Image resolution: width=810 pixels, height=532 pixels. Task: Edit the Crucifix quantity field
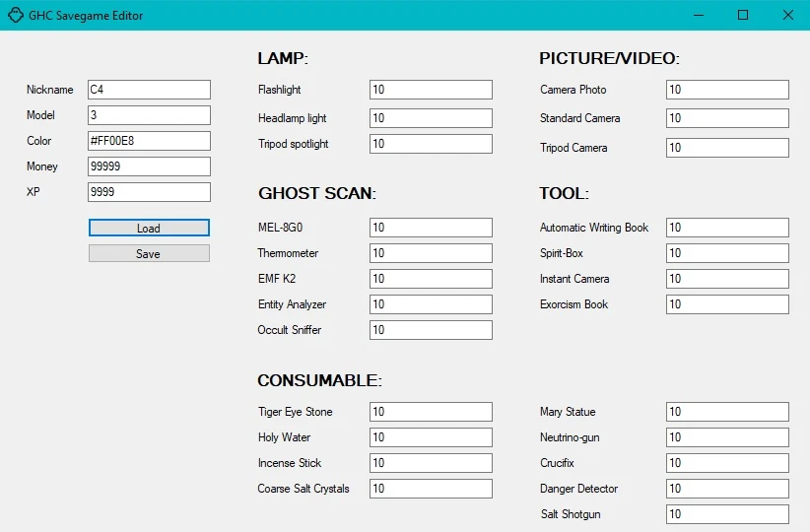coord(727,463)
